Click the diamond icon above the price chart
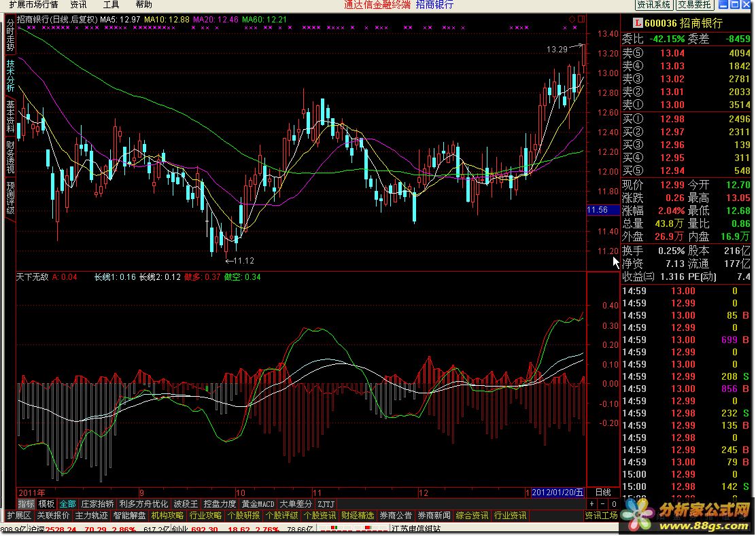 pyautogui.click(x=572, y=19)
